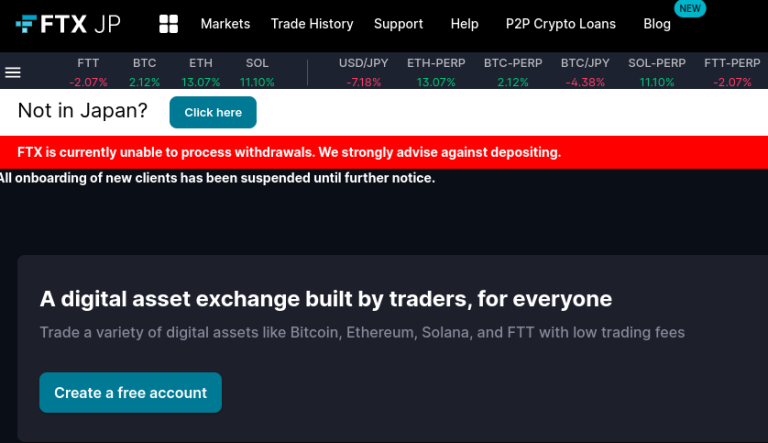Open the hamburger sidebar menu
This screenshot has width=768, height=443.
tap(13, 72)
